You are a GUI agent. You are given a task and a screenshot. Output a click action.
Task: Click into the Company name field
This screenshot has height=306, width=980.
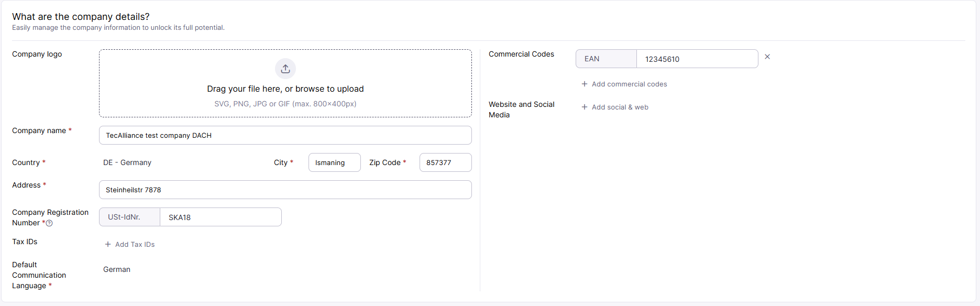point(285,135)
